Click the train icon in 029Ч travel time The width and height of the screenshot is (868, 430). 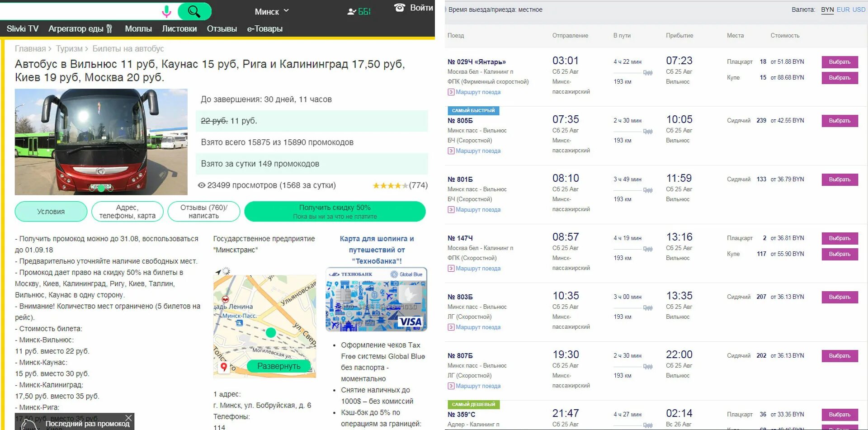click(x=648, y=73)
